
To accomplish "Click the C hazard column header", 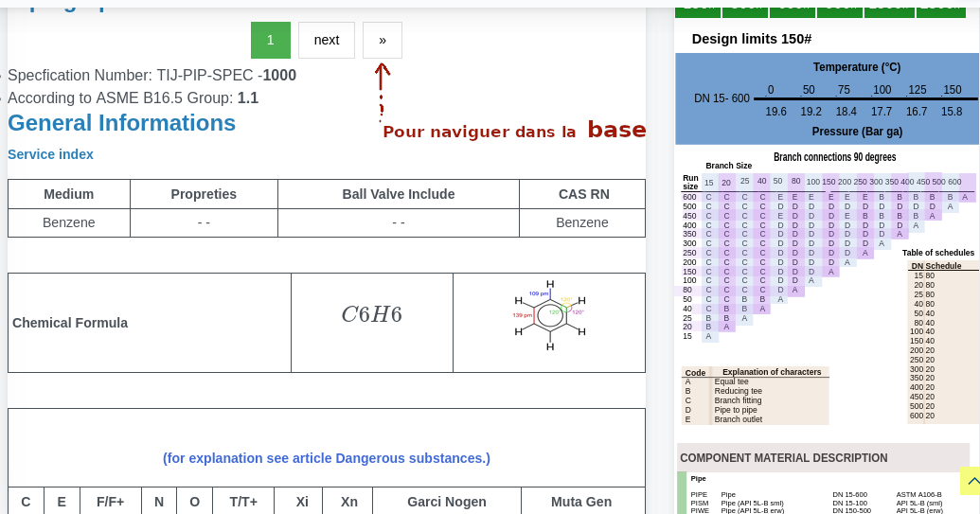I will tap(26, 502).
